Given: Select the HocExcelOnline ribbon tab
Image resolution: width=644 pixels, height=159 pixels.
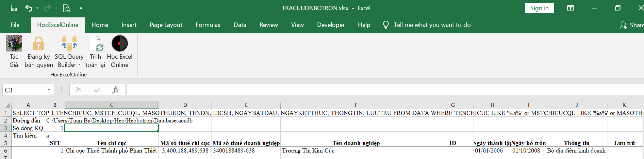Looking at the screenshot, I should click(58, 25).
